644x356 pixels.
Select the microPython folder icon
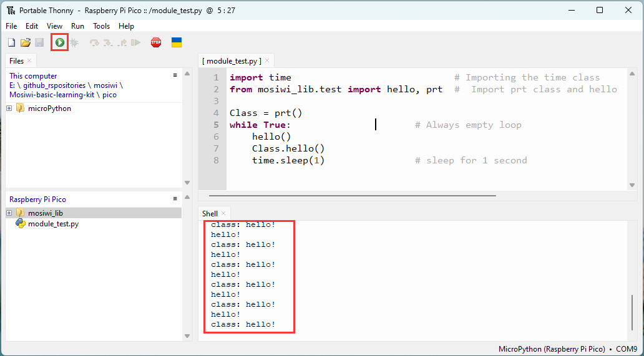coord(20,108)
